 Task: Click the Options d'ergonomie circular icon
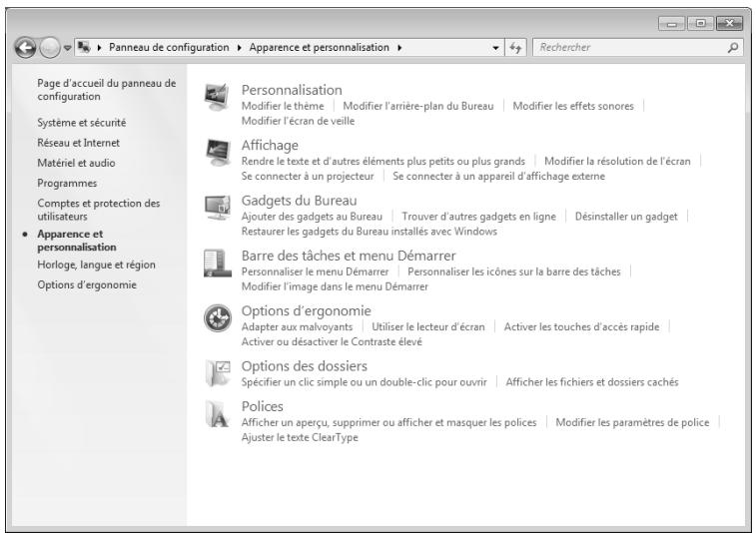pos(218,318)
